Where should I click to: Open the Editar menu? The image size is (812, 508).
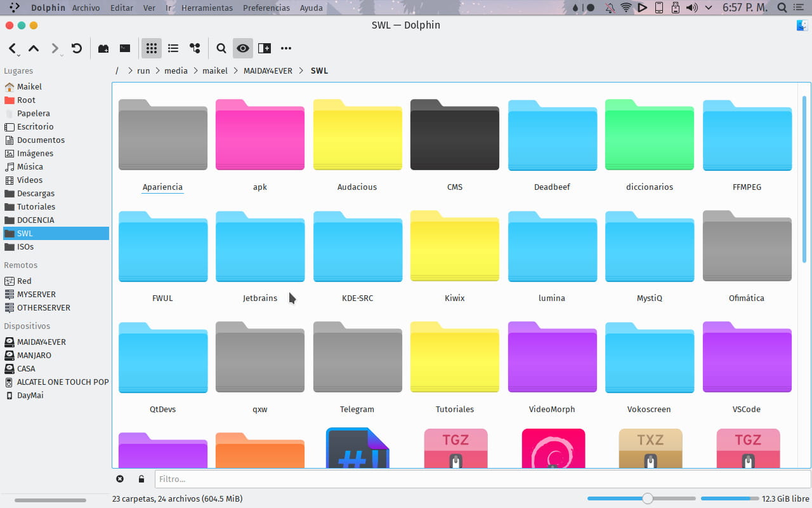tap(122, 8)
